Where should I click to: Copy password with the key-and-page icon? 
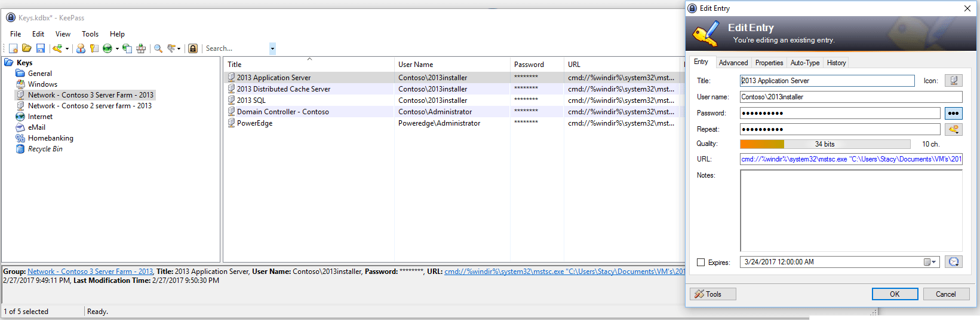point(94,48)
